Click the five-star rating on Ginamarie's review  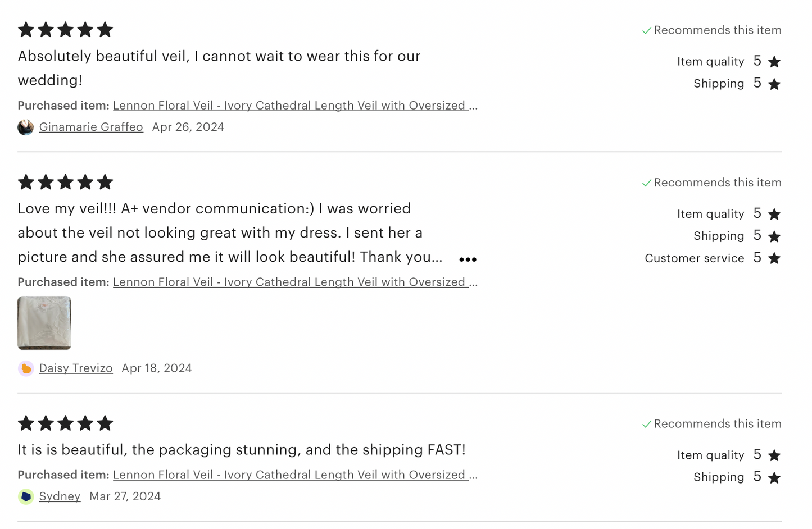coord(65,29)
